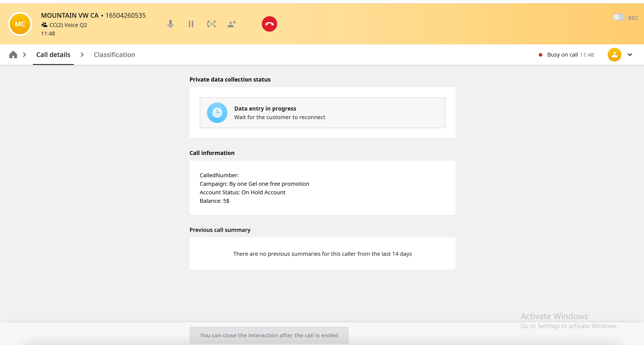Open the Call details tab
This screenshot has width=644, height=345.
click(53, 54)
